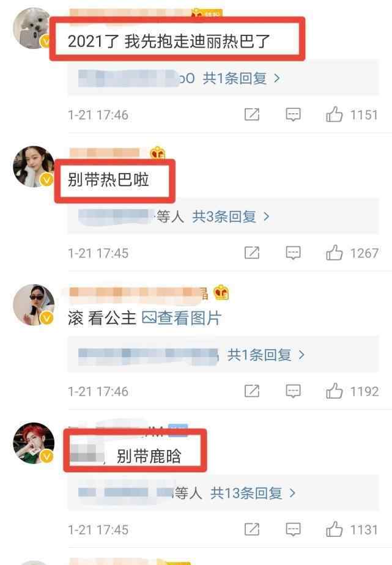Expand 共1条回复 under first comment
This screenshot has width=392, height=565.
click(242, 78)
